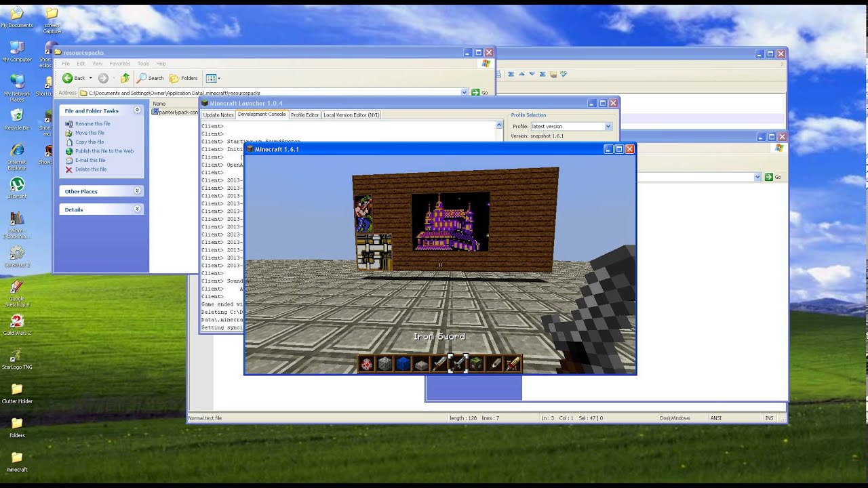Click the Forward arrow in the Explorer toolbar
Screen dimensions: 868x488
point(103,78)
